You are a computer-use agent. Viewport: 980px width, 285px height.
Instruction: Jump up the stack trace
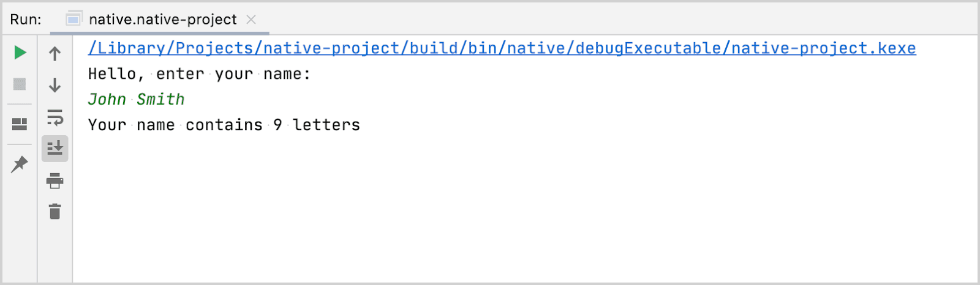[x=55, y=54]
